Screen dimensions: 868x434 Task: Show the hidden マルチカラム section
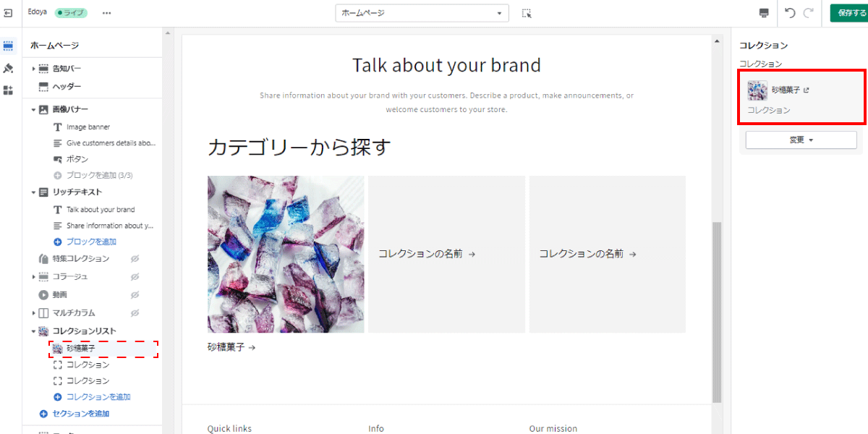click(135, 313)
